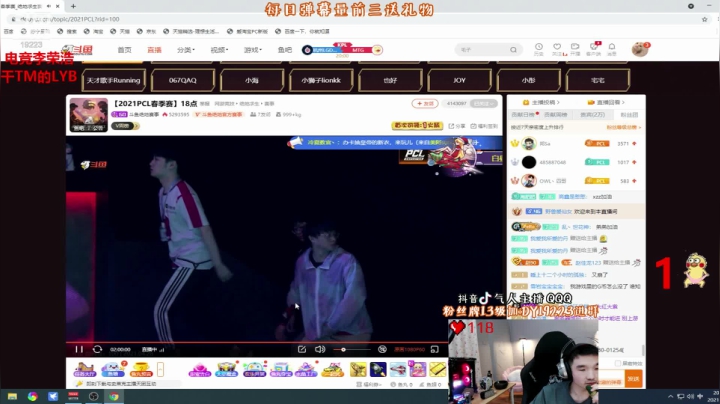The image size is (720, 404).
Task: Select 小彤 streamer tab
Action: point(529,80)
